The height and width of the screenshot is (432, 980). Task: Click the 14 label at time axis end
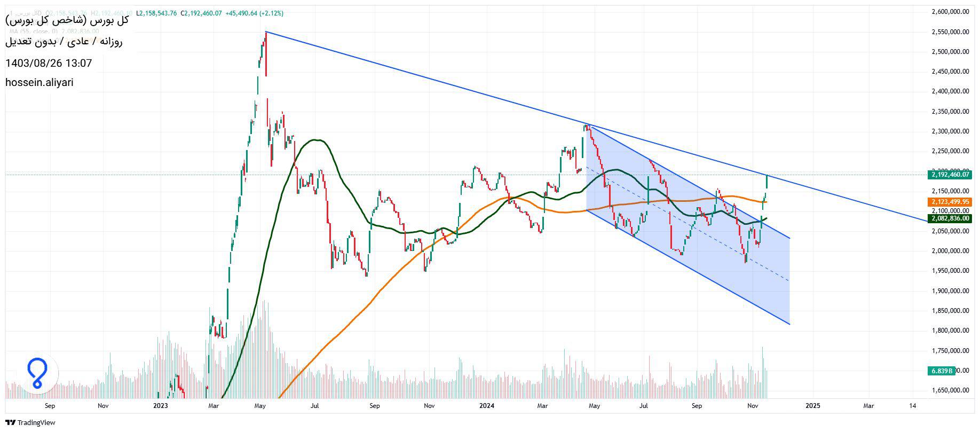[913, 406]
